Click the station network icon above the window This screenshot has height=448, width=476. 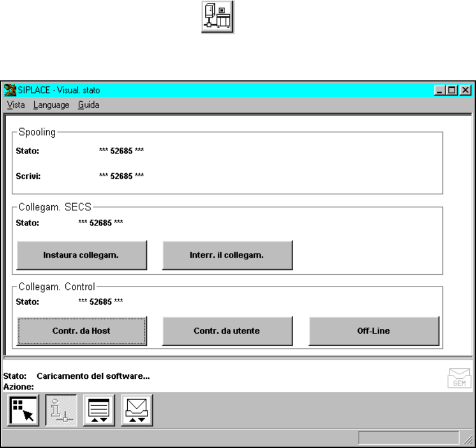218,17
